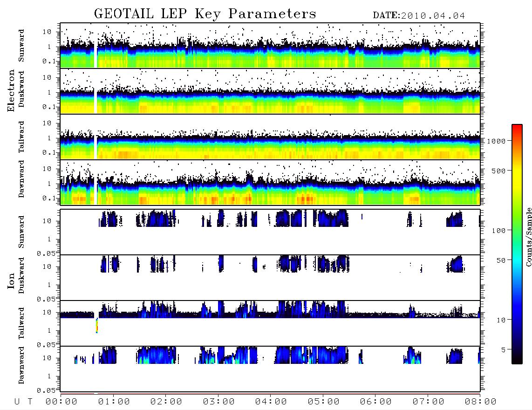This screenshot has height=410, width=532.
Task: Click the red-yellow spike in Ion Tailward panel
Action: tap(97, 326)
